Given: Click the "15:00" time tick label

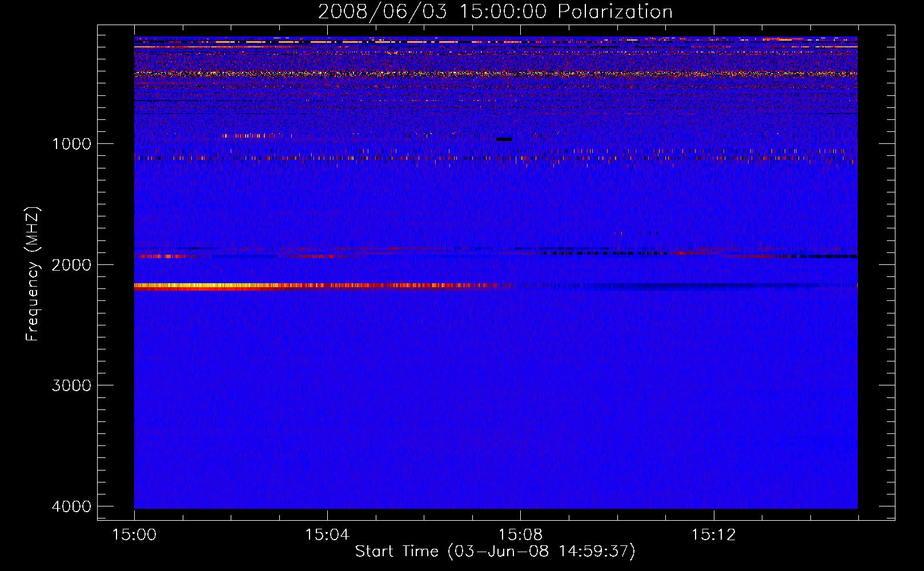Looking at the screenshot, I should (x=135, y=535).
